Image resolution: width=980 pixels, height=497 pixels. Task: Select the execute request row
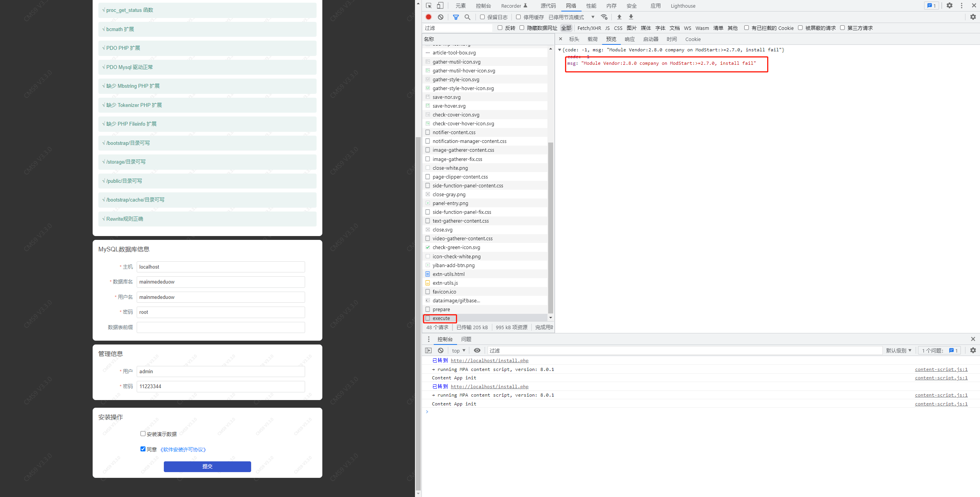[x=485, y=318]
